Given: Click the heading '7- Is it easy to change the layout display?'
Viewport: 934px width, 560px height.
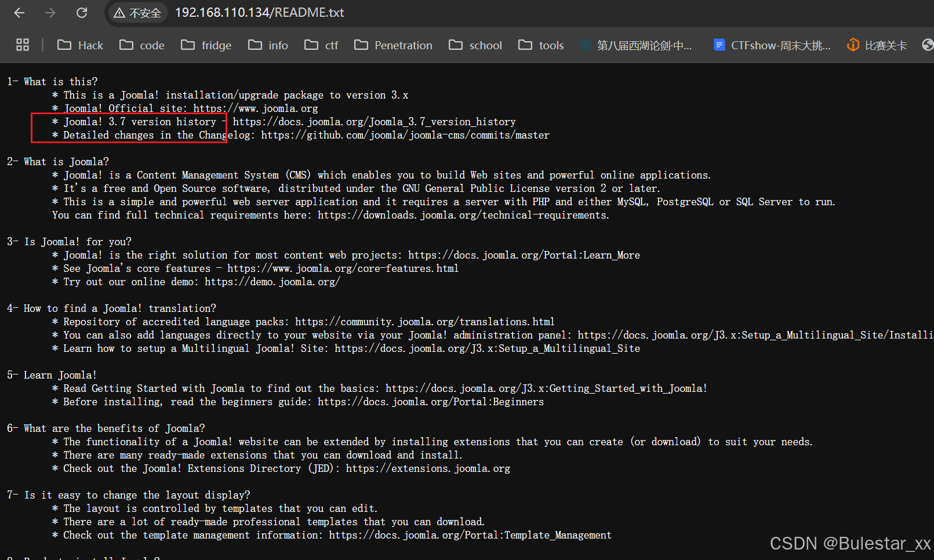Looking at the screenshot, I should pos(129,495).
